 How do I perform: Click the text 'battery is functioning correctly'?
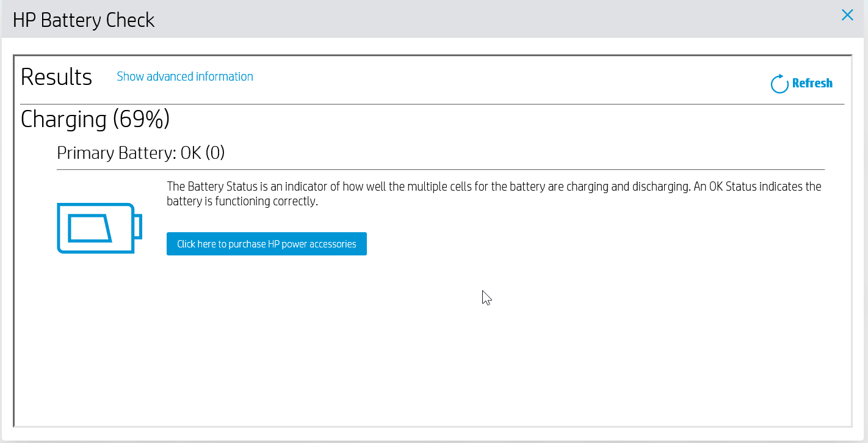pos(242,201)
